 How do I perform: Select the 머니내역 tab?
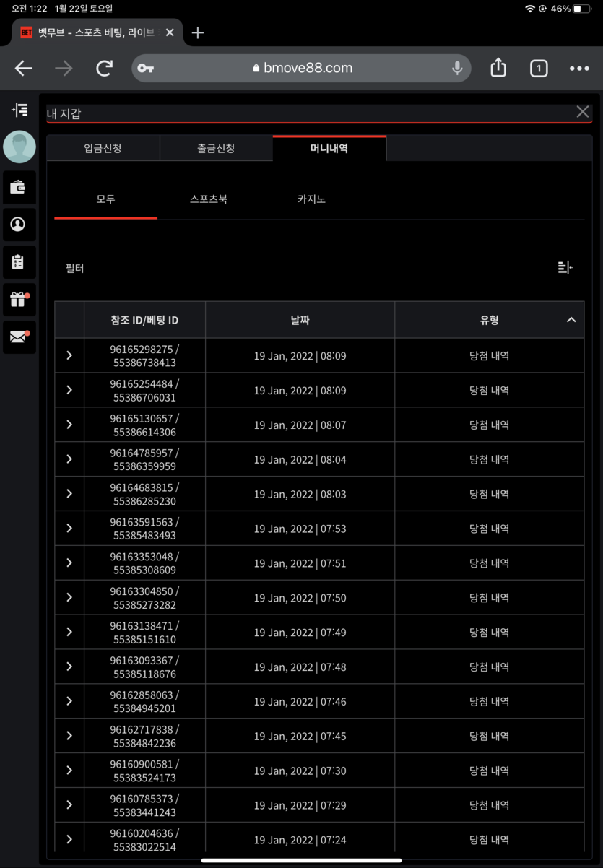coord(329,148)
